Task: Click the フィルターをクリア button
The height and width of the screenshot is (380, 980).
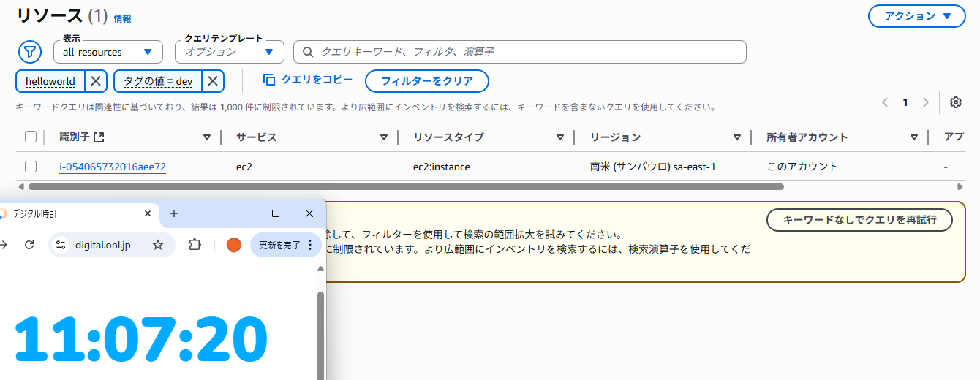Action: [427, 81]
